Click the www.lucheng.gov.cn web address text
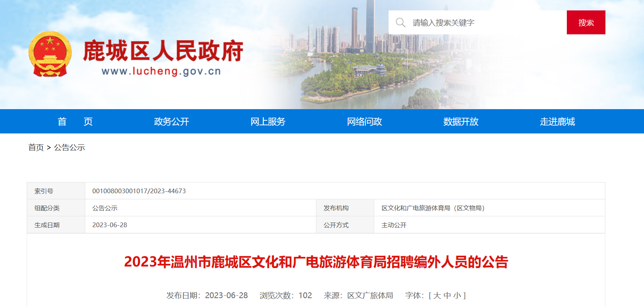This screenshot has height=307, width=644. (x=161, y=71)
